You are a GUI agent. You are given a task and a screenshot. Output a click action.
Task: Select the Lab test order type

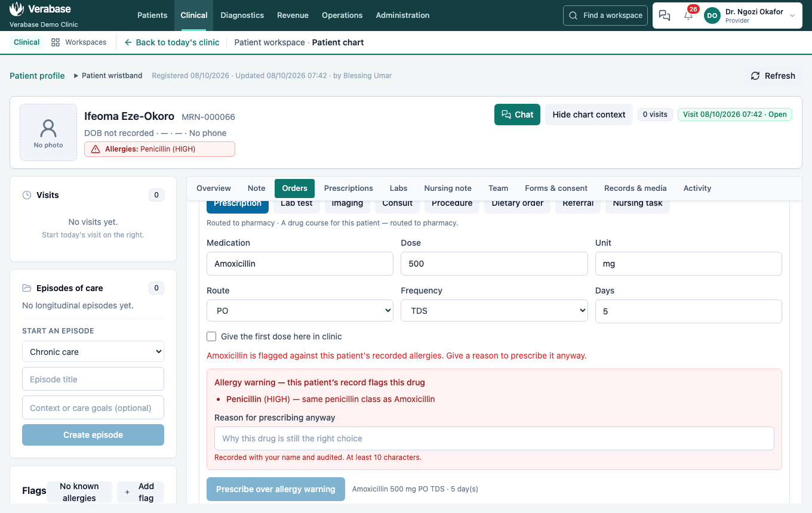coord(297,205)
